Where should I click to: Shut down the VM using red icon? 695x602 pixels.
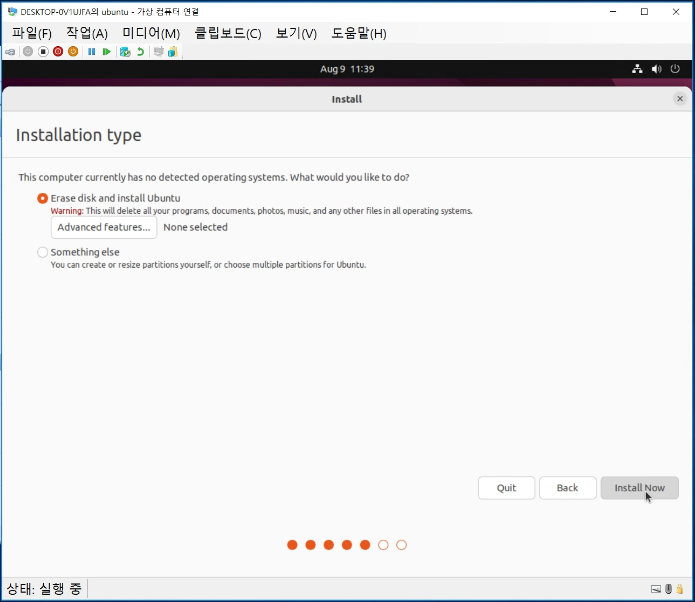[x=58, y=52]
